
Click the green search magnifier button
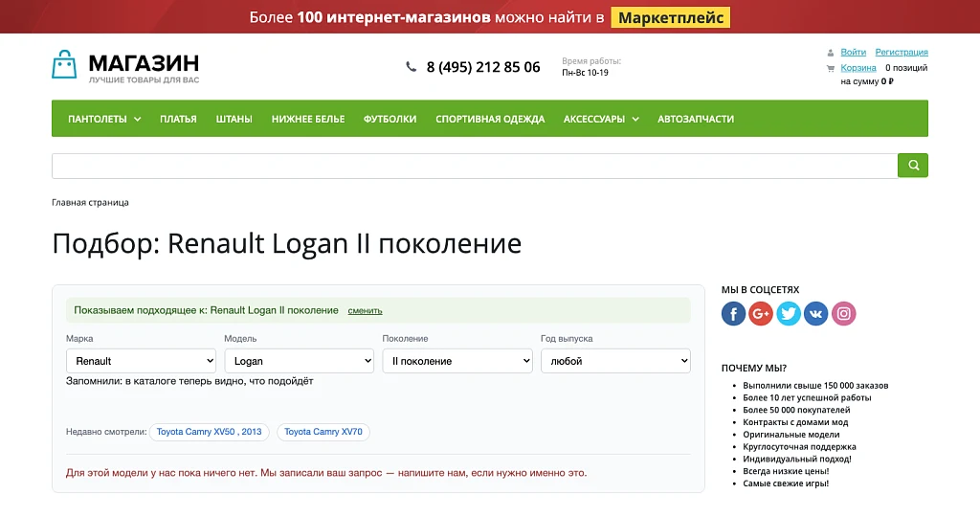pyautogui.click(x=912, y=166)
